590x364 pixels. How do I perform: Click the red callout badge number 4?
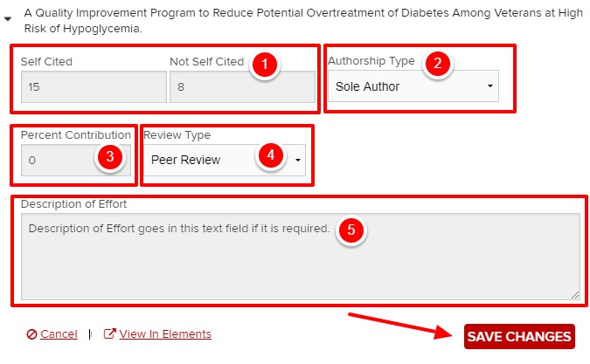coord(272,157)
